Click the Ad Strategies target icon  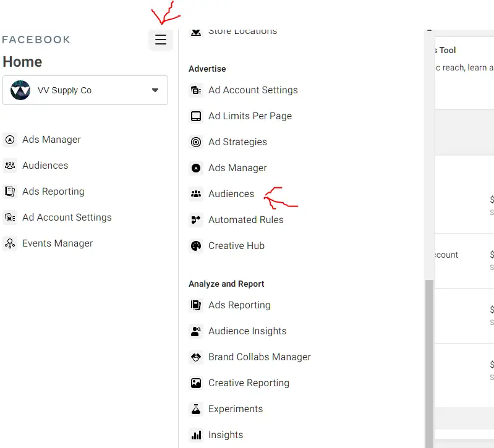(x=196, y=142)
